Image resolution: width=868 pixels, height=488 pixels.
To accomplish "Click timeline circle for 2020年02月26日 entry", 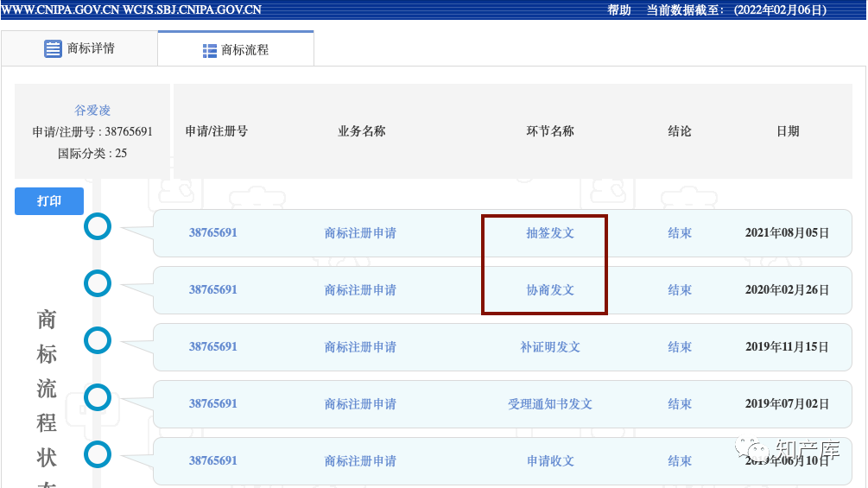I will coord(98,283).
